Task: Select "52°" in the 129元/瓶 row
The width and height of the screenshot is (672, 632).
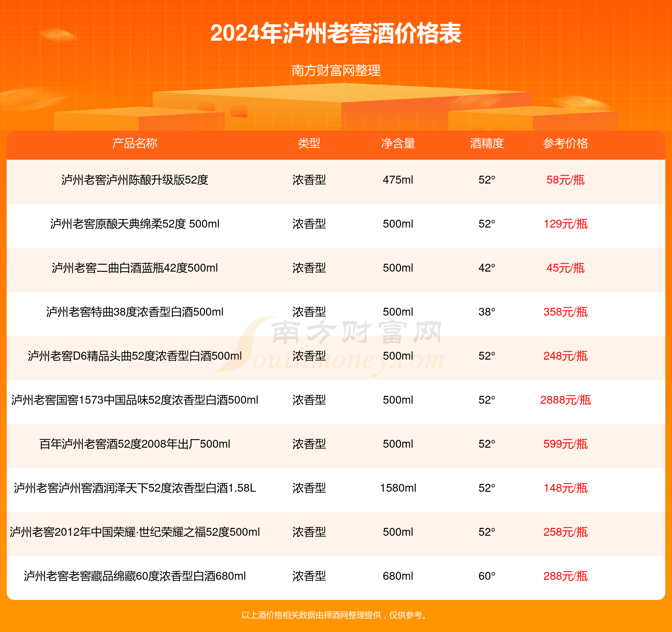Action: [x=487, y=224]
